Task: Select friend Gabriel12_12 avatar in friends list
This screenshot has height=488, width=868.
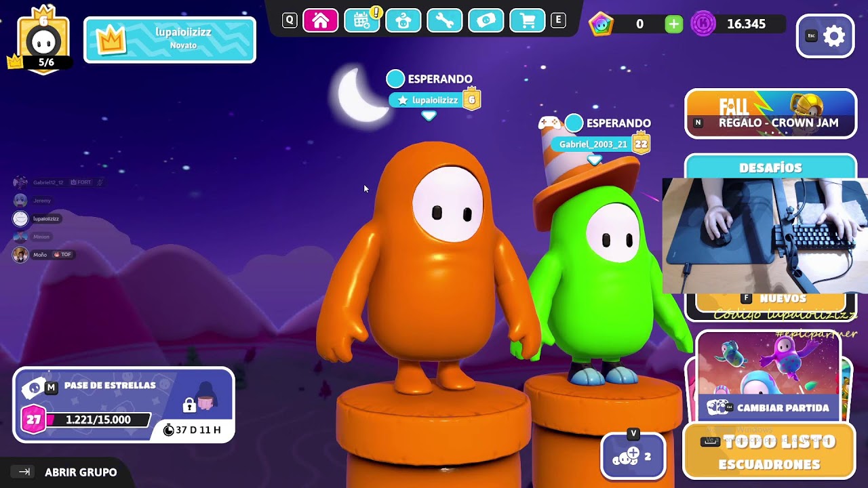Action: (20, 182)
